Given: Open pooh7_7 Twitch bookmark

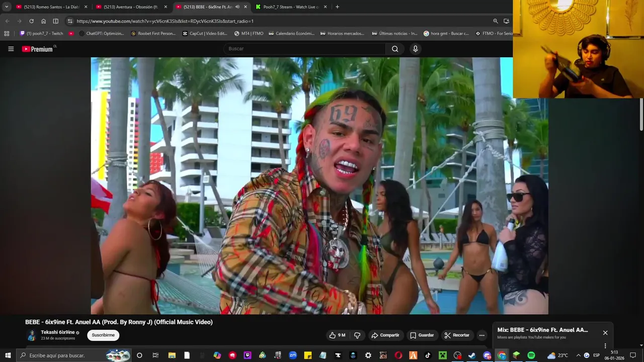Looking at the screenshot, I should pyautogui.click(x=41, y=34).
